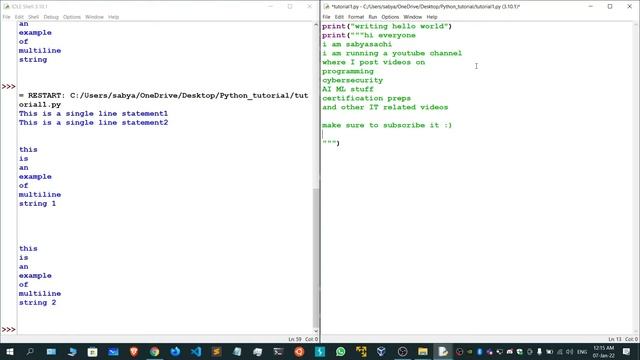Click shell scrollbar down arrow
This screenshot has height=360, width=640.
[x=316, y=331]
